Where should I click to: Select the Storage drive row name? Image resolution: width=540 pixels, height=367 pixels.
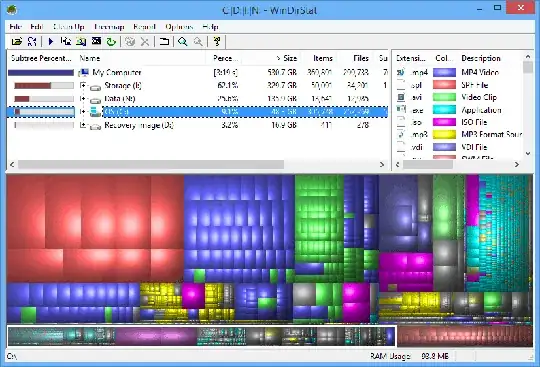tap(123, 85)
